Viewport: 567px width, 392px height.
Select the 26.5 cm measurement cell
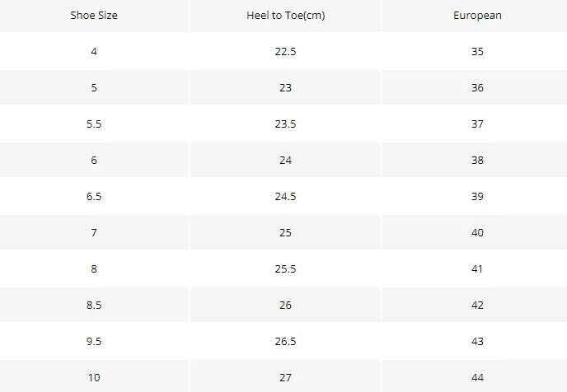click(x=285, y=341)
